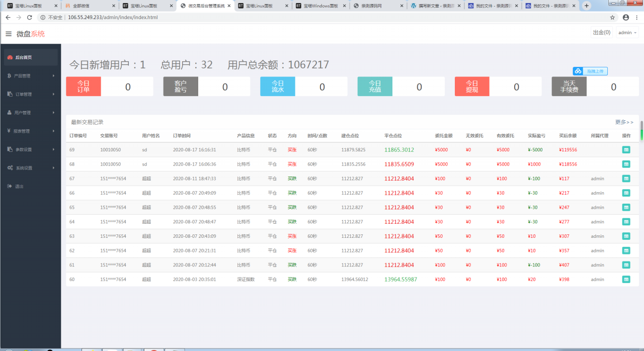644x351 pixels.
Task: Expand the 产品管理 sidebar menu
Action: (31, 76)
